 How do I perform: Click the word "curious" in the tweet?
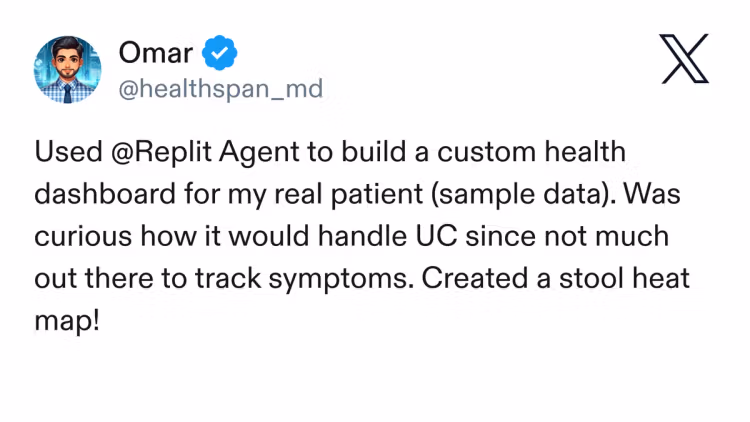pyautogui.click(x=82, y=237)
